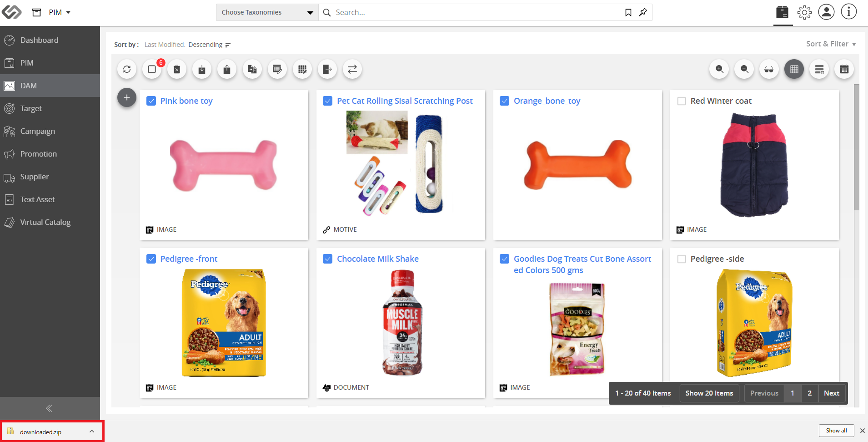
Task: Open the user profile icon
Action: point(826,12)
